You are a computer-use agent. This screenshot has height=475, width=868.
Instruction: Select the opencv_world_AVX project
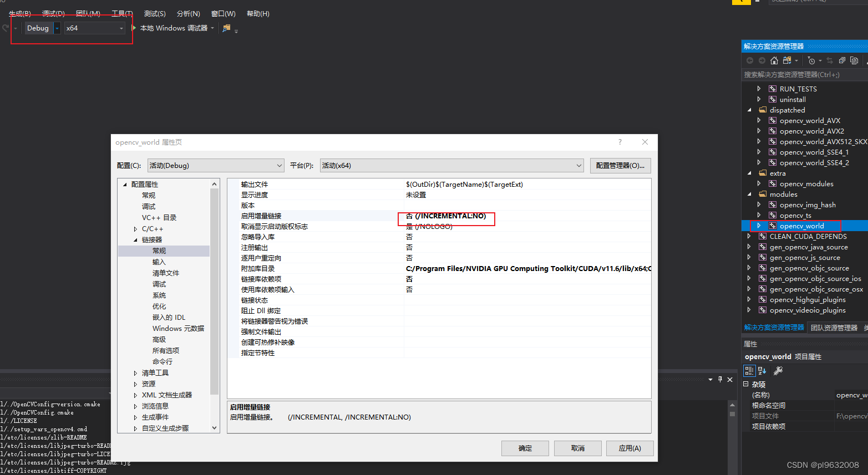click(810, 120)
